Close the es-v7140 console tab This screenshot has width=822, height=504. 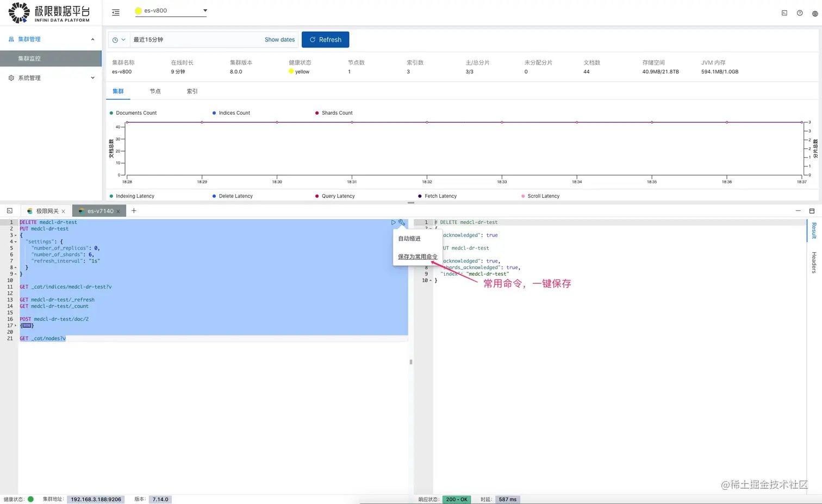click(x=118, y=211)
